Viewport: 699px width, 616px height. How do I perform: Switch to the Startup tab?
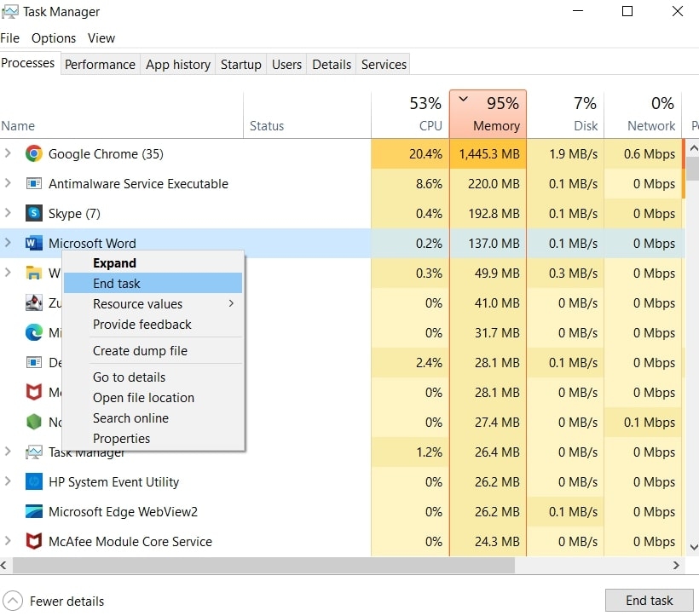[x=240, y=65]
